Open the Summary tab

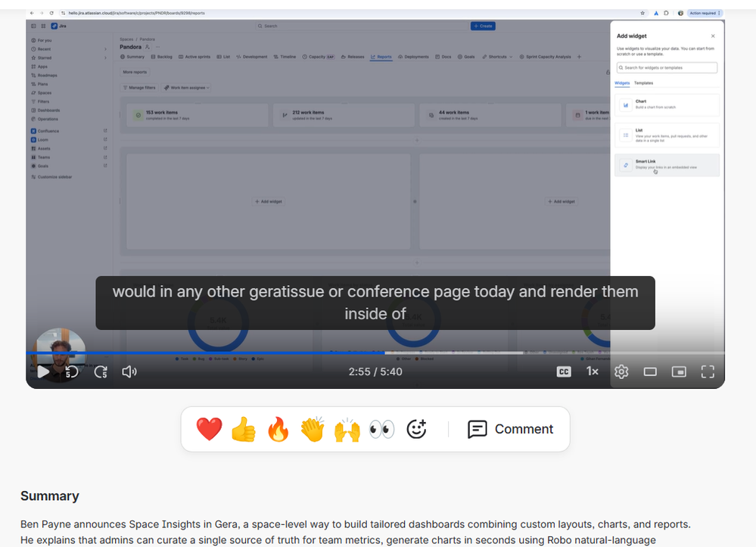tap(132, 57)
